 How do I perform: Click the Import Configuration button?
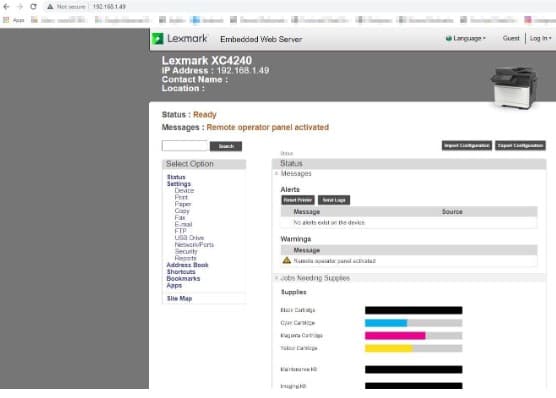pos(467,145)
